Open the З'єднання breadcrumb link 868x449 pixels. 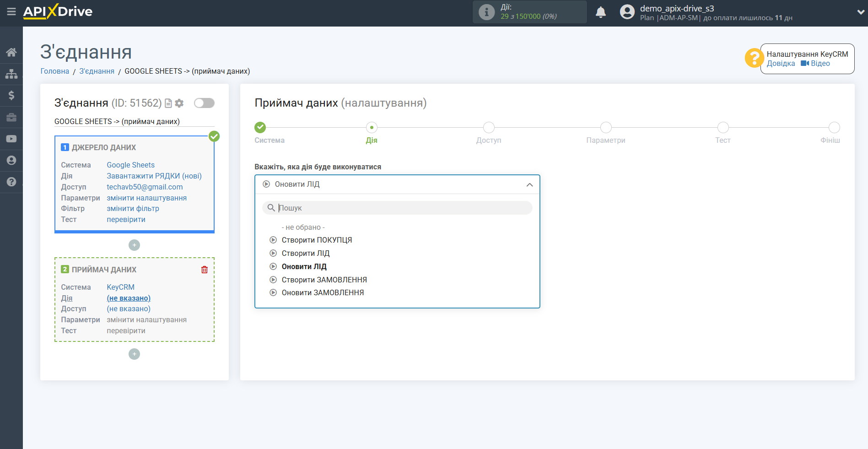(97, 71)
